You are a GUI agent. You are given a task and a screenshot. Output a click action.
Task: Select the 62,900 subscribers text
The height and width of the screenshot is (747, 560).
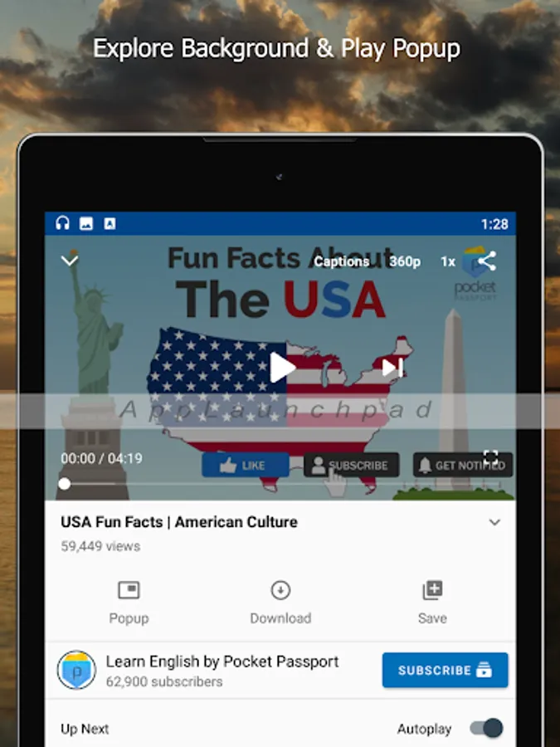click(164, 681)
